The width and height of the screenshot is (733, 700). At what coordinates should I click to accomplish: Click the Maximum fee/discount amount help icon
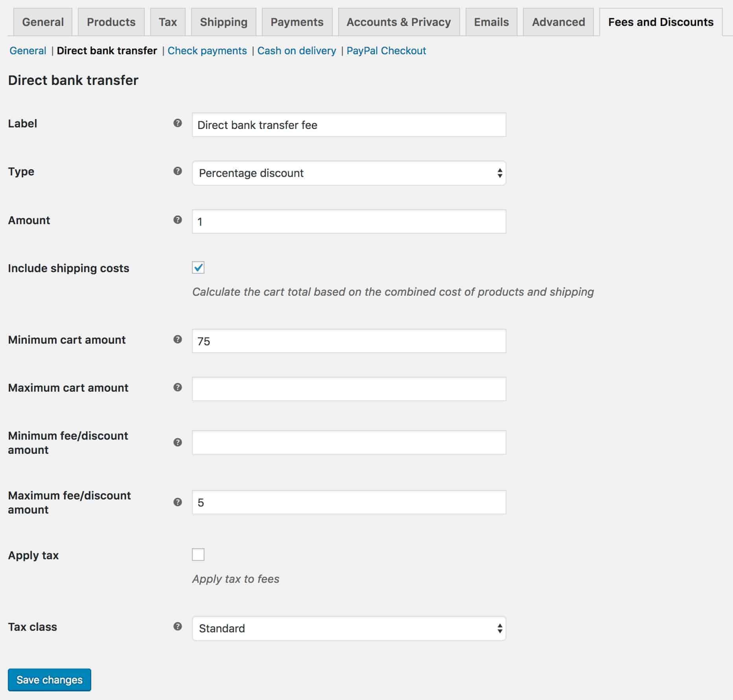[178, 502]
